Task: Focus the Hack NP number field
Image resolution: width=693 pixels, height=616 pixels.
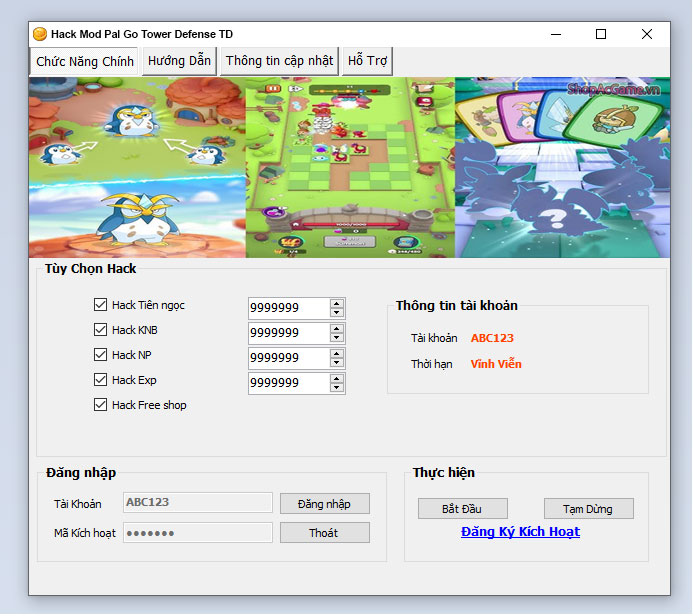Action: click(x=289, y=358)
